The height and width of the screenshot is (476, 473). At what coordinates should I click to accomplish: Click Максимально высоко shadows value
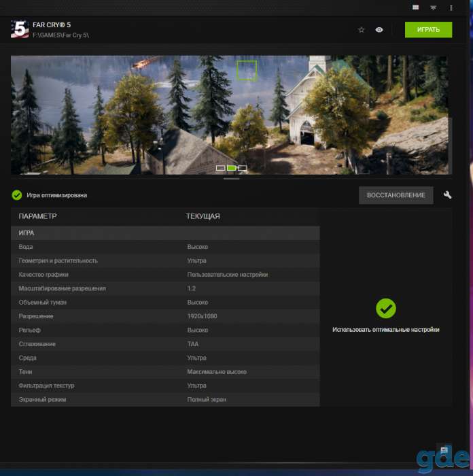[x=217, y=372]
